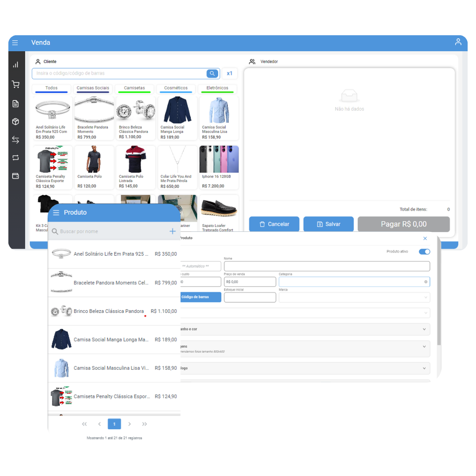Click the Cancelar button
The image size is (476, 476).
point(274,224)
